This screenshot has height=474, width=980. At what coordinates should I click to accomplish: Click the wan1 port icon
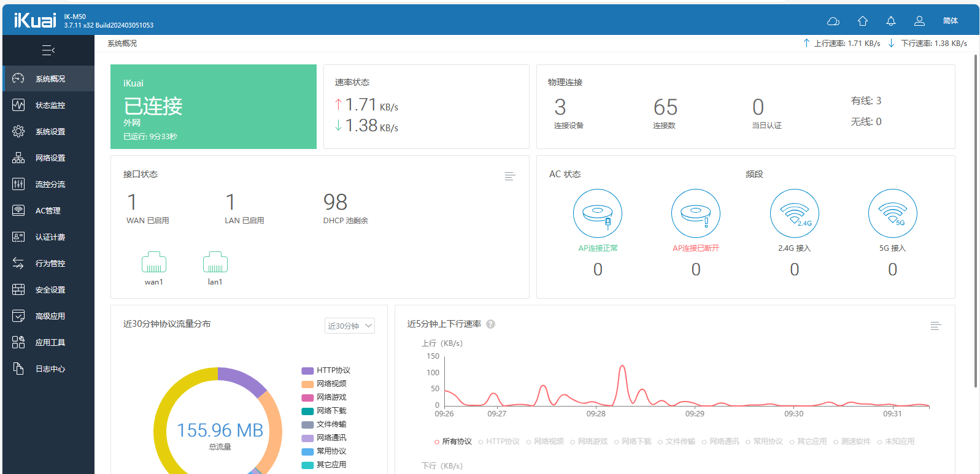point(154,262)
